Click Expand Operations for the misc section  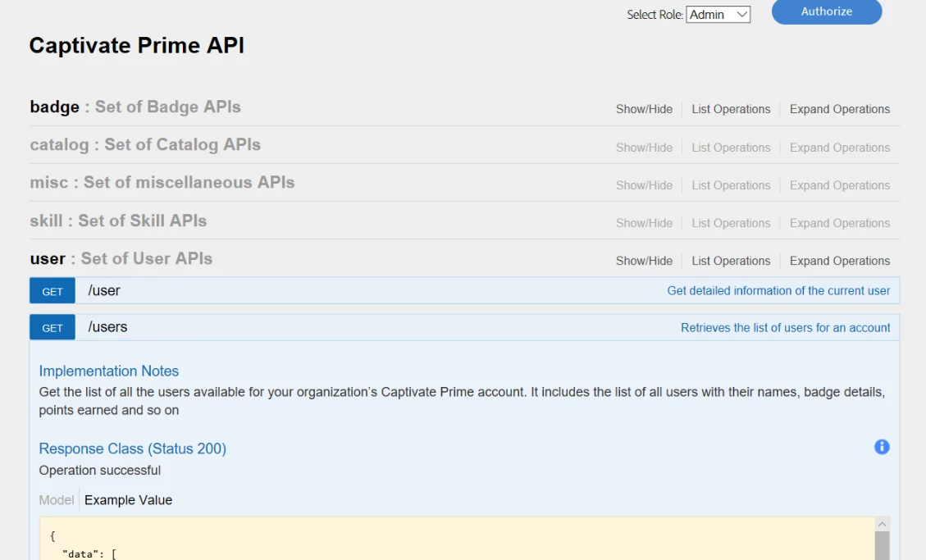point(839,185)
